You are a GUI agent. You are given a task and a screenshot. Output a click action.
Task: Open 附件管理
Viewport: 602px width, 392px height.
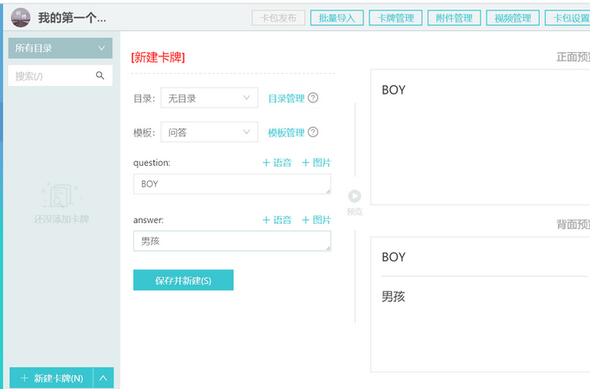(x=454, y=18)
